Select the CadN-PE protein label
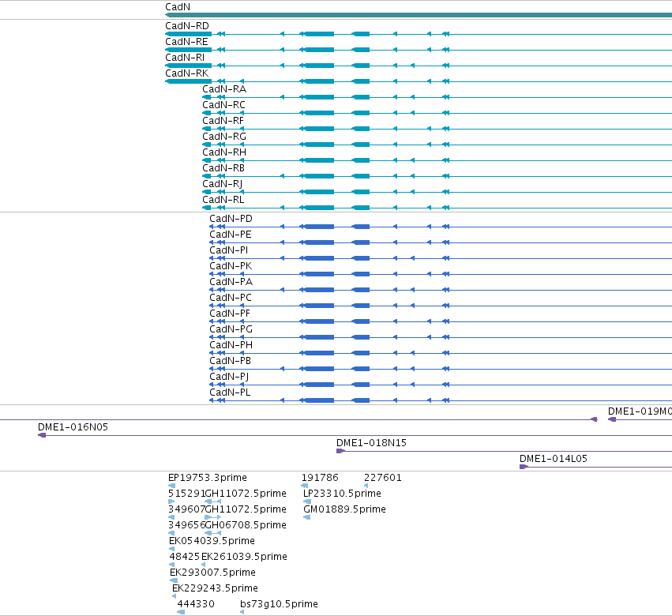672x616 pixels. coord(230,235)
